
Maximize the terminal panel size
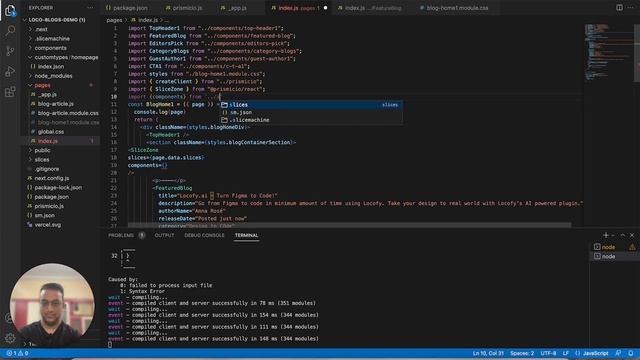(622, 235)
